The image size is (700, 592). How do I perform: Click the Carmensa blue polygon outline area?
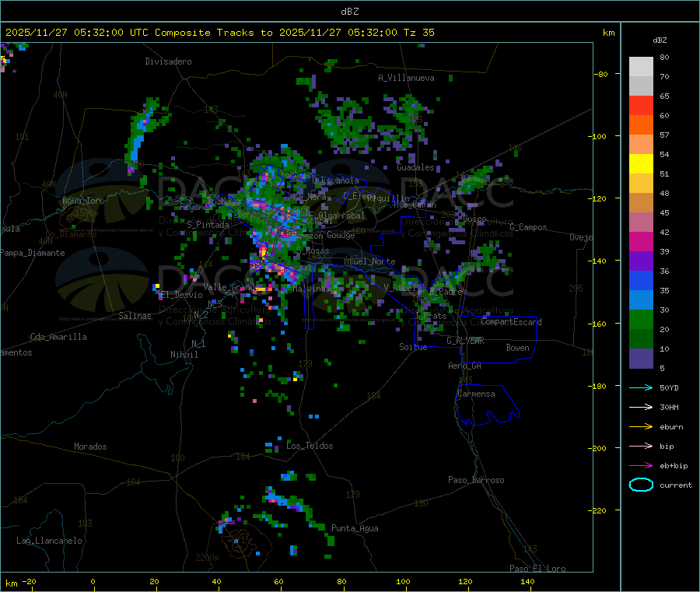point(487,405)
